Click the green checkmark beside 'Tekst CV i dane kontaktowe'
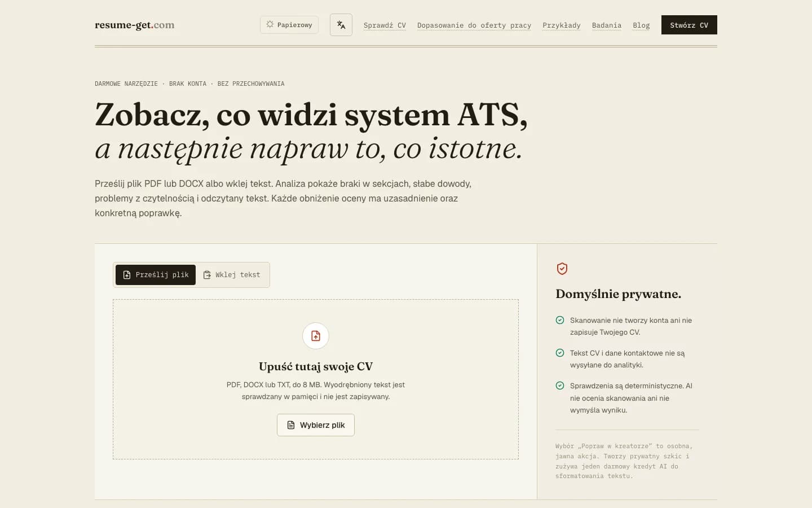Image resolution: width=812 pixels, height=508 pixels. click(x=560, y=353)
